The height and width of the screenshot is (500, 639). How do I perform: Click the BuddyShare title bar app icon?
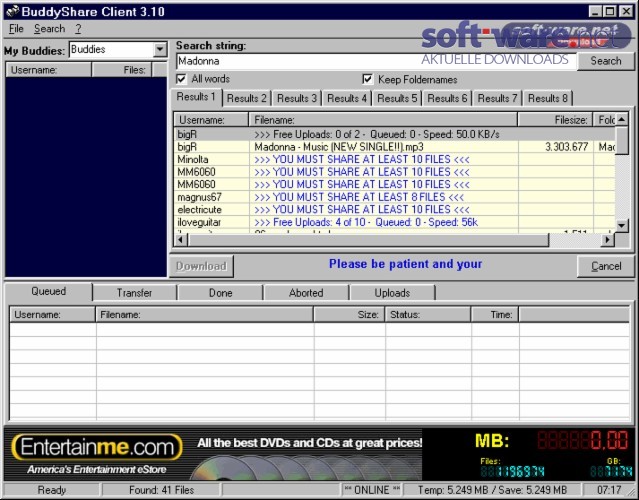[x=12, y=11]
